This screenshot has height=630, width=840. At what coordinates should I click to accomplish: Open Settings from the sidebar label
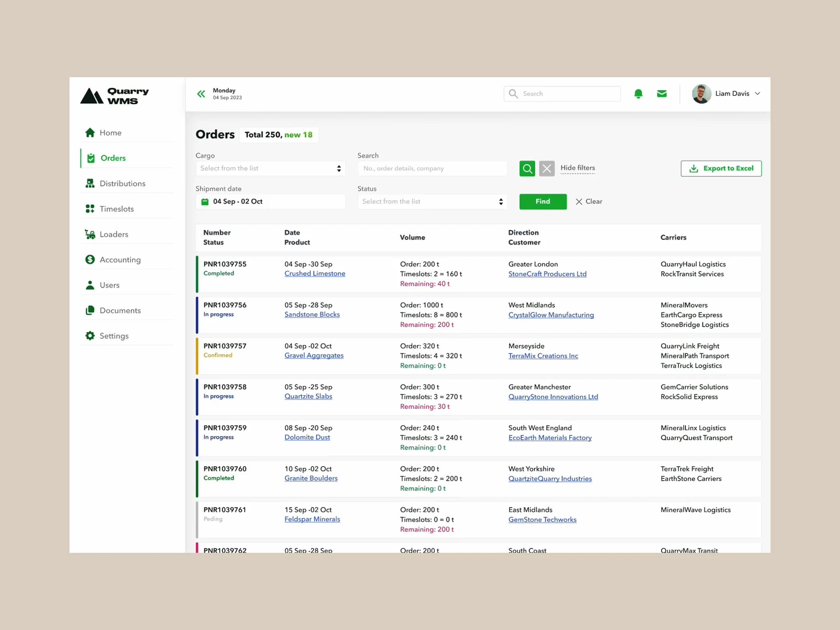pyautogui.click(x=114, y=336)
